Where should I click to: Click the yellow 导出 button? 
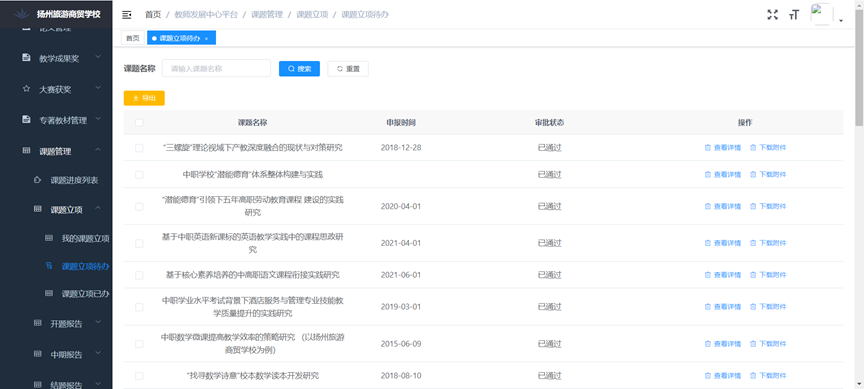(x=144, y=98)
